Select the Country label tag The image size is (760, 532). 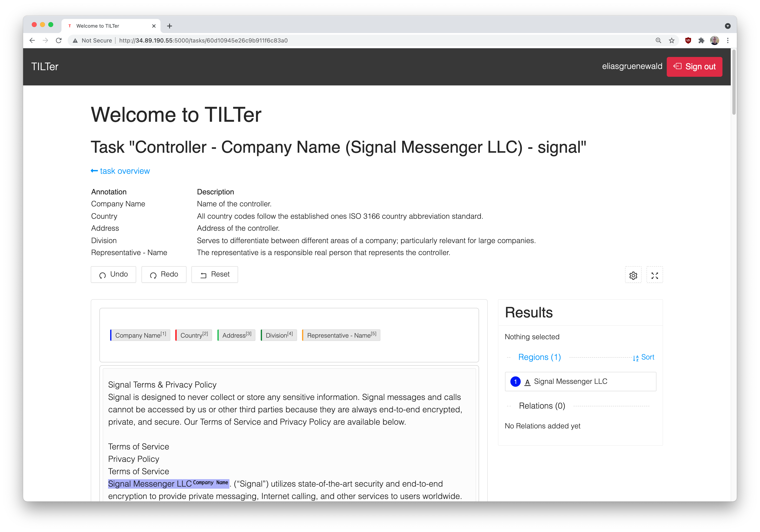(194, 335)
